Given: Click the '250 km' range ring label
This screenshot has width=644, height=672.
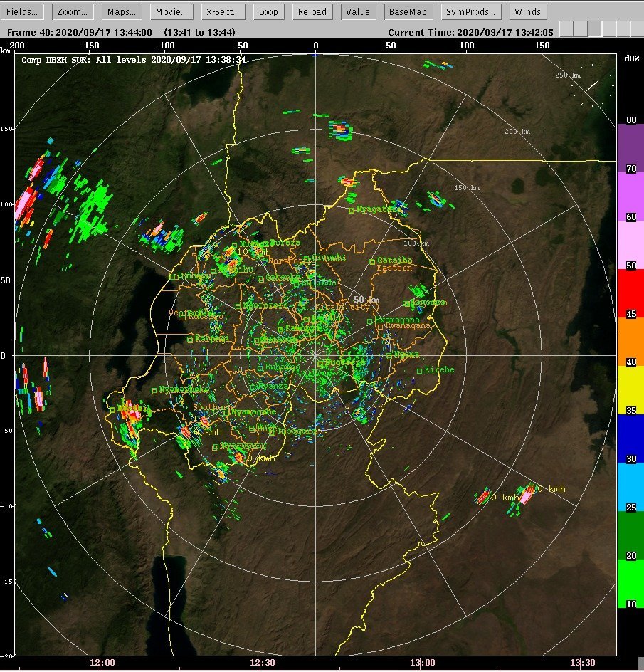Looking at the screenshot, I should [568, 75].
